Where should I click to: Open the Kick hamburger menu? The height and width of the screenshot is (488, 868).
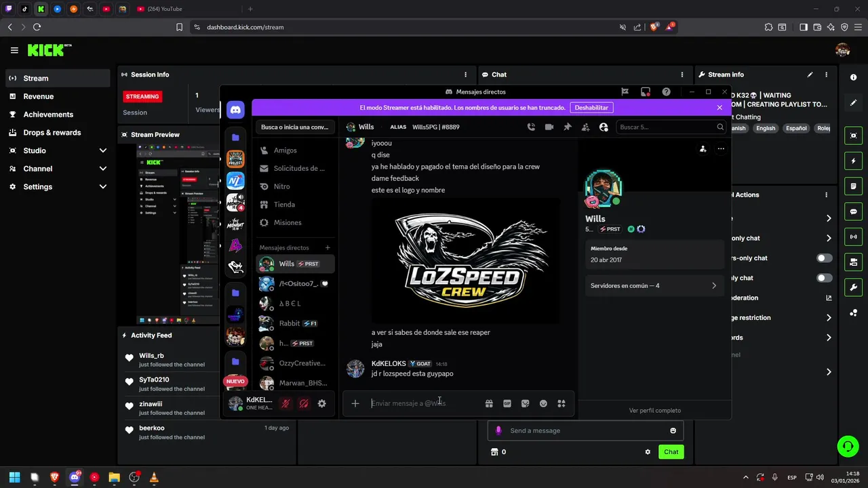pyautogui.click(x=14, y=50)
